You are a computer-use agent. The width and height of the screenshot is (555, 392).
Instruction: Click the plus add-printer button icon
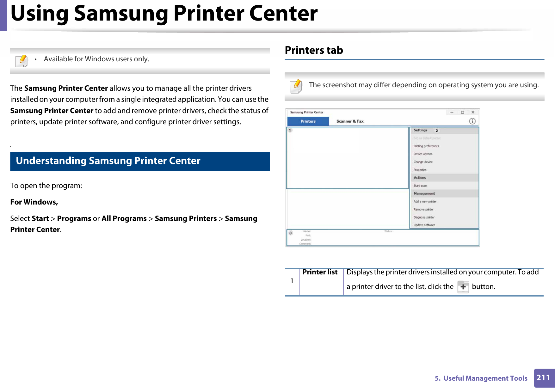coord(463,287)
